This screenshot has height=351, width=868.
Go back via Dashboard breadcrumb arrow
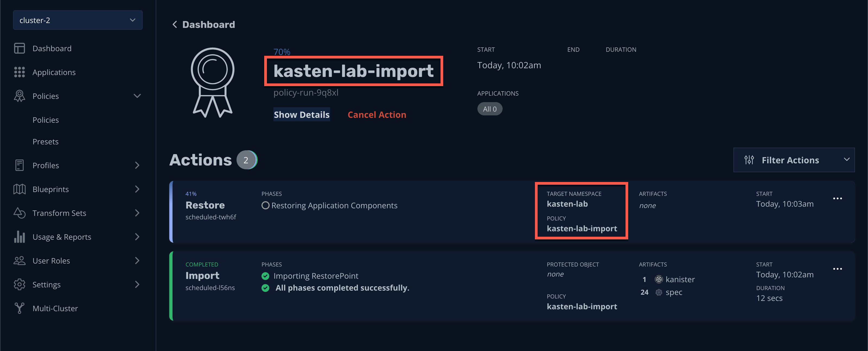174,25
